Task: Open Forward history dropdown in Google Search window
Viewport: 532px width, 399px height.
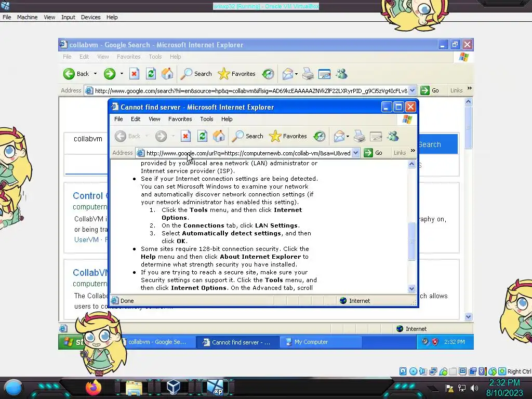Action: pyautogui.click(x=122, y=74)
